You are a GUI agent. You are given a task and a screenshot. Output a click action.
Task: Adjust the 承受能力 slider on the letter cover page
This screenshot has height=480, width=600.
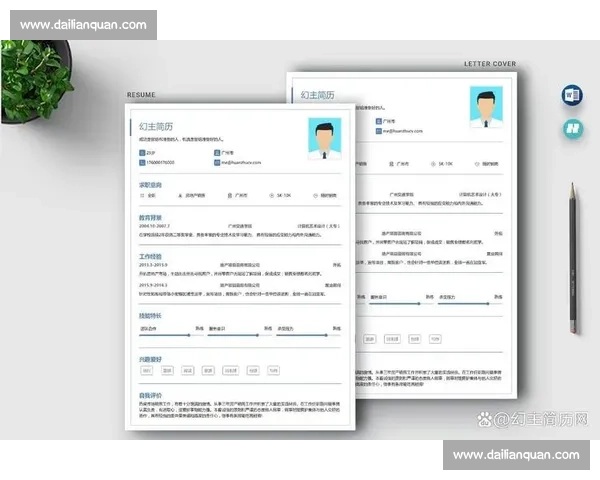[x=470, y=304]
